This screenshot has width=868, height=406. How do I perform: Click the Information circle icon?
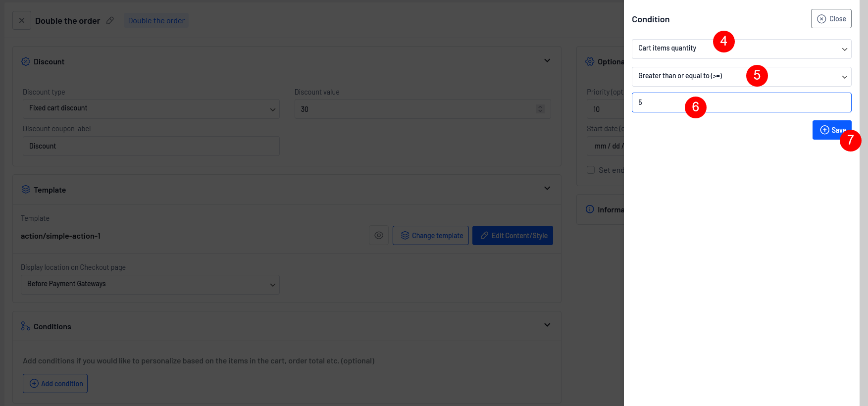[590, 209]
